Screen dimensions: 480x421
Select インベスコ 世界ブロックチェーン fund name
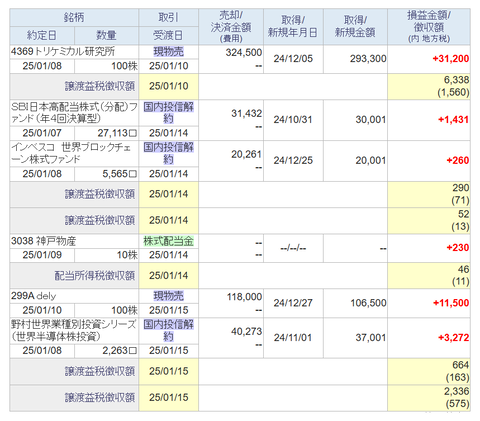pos(71,153)
